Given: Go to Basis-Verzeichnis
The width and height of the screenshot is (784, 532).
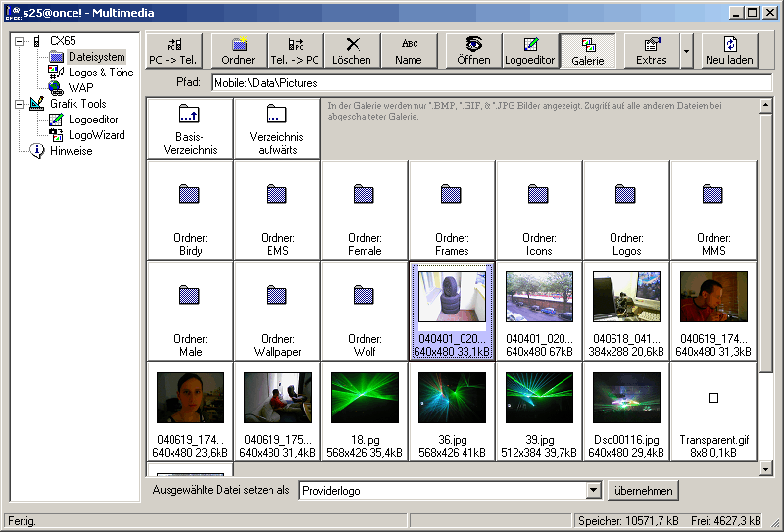Looking at the screenshot, I should coord(190,128).
